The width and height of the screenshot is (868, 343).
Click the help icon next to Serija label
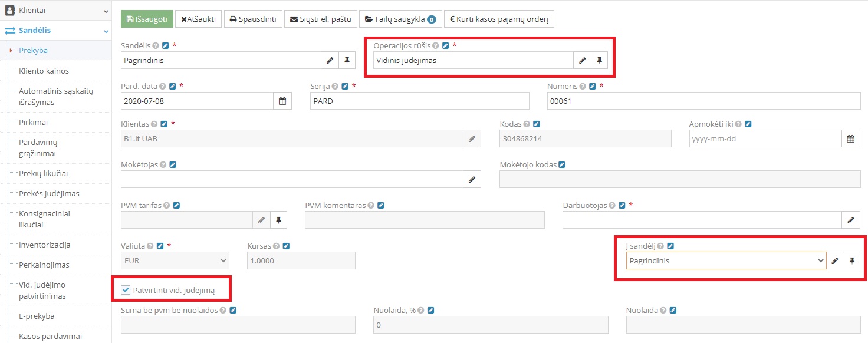335,86
